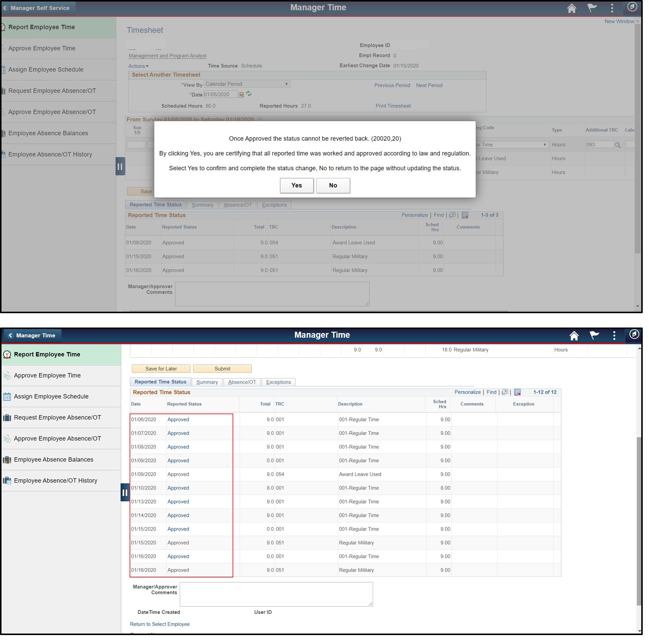
Task: Expand the Actions dropdown on the timesheet
Action: tap(138, 66)
